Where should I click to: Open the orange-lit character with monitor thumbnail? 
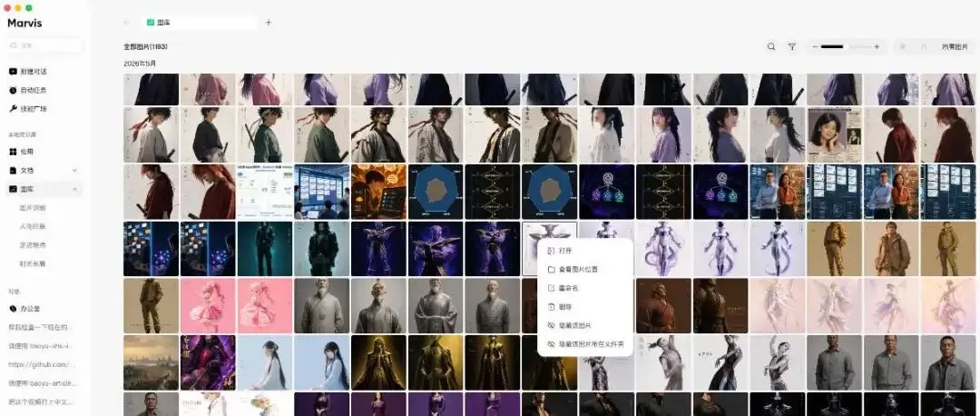378,192
